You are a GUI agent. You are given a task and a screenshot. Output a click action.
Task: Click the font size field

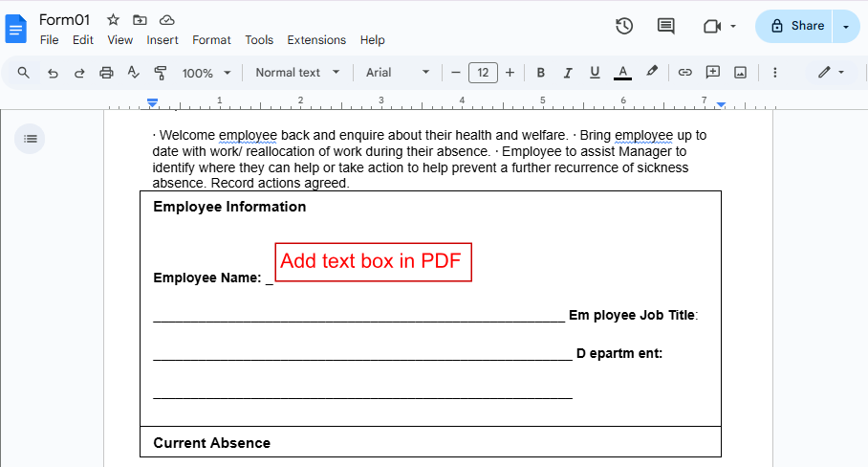point(483,73)
